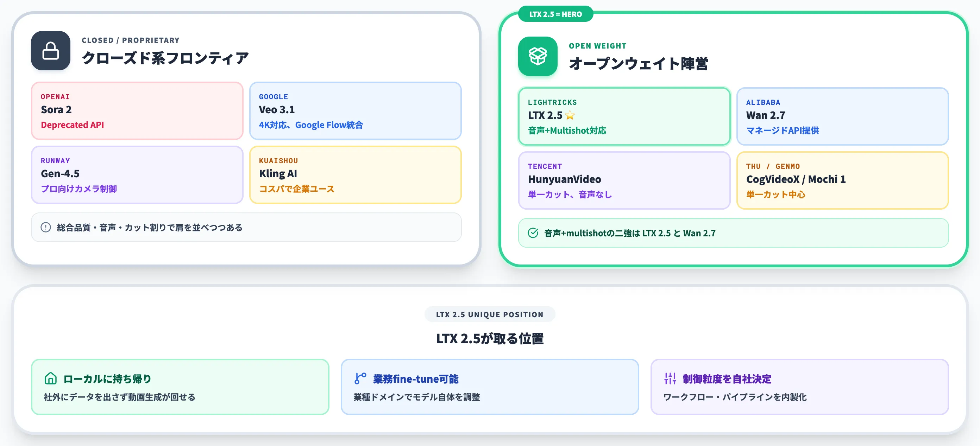Click the text 社外にデータを出さず動画生成が回せる
Viewport: 980px width, 446px height.
pos(119,397)
